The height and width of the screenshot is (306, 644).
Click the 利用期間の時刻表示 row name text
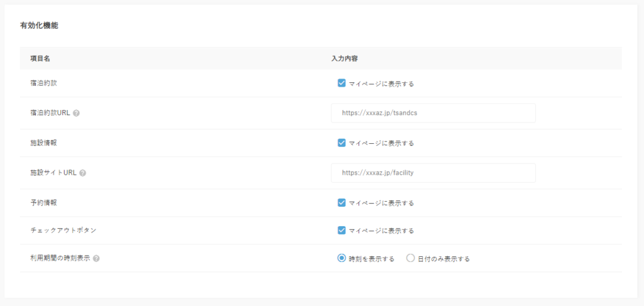pyautogui.click(x=60, y=258)
